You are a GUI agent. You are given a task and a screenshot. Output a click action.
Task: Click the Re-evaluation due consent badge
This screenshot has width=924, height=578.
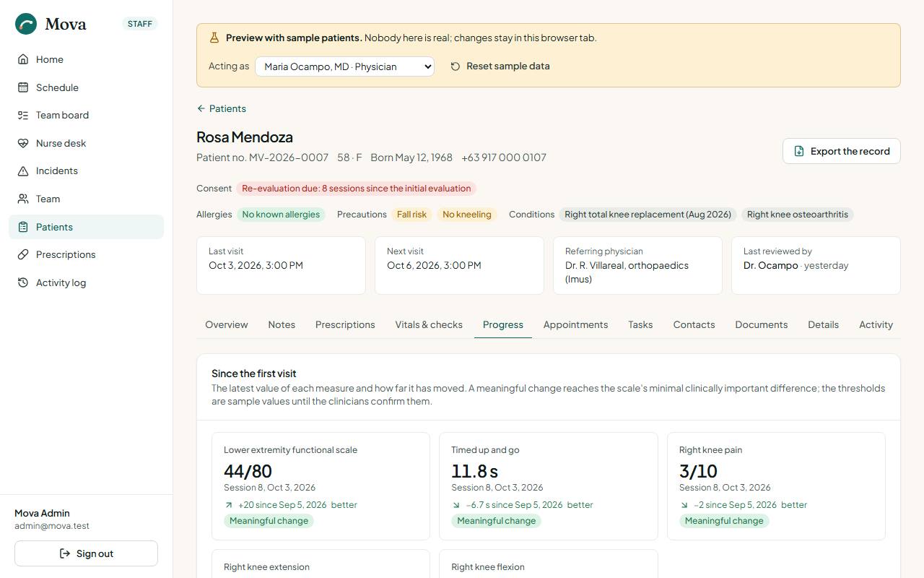pyautogui.click(x=356, y=189)
